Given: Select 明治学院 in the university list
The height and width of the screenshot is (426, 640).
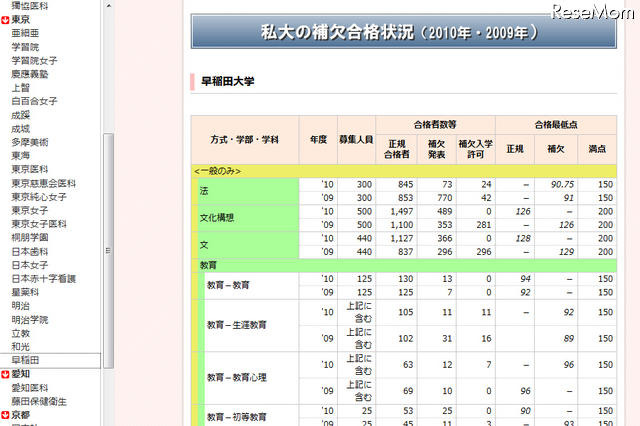Looking at the screenshot, I should point(30,320).
